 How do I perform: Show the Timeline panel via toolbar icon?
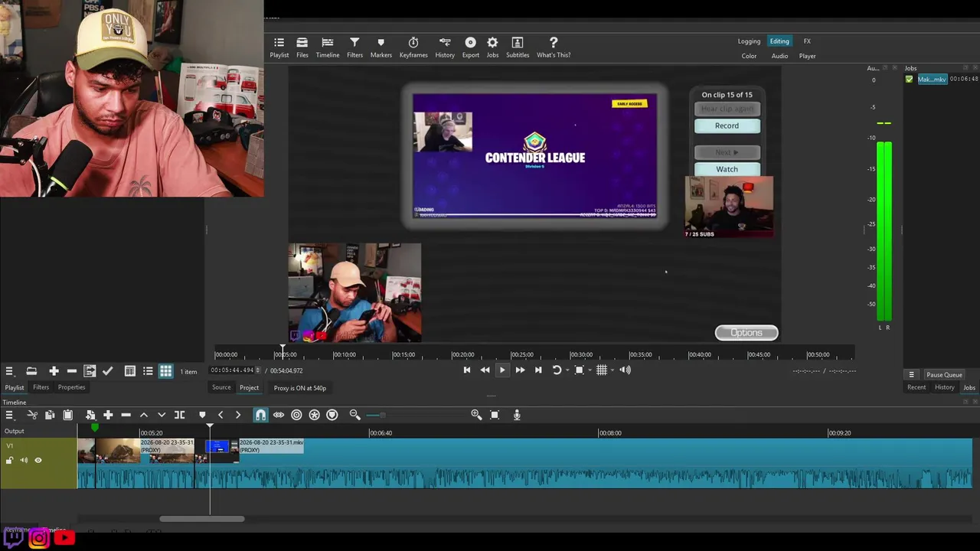click(328, 47)
